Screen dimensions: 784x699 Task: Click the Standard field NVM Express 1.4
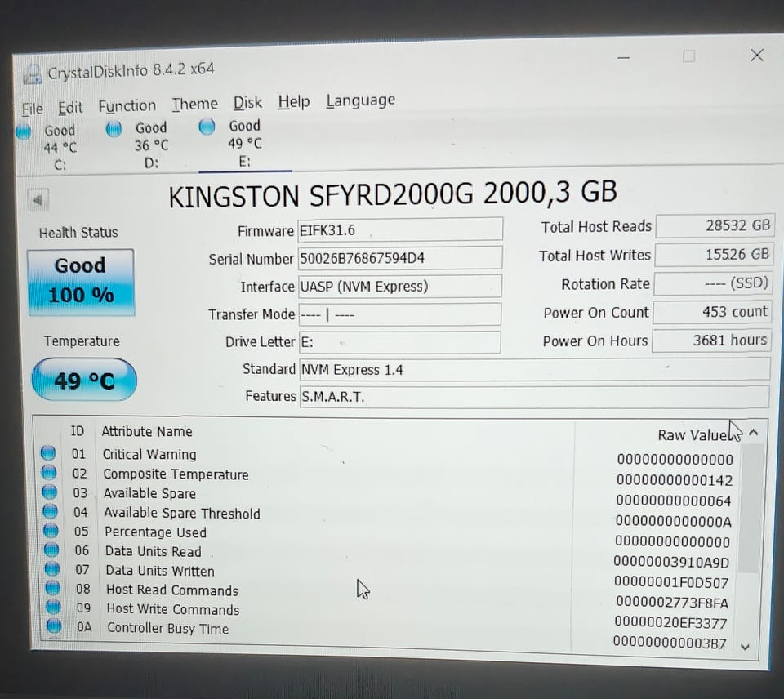point(534,369)
